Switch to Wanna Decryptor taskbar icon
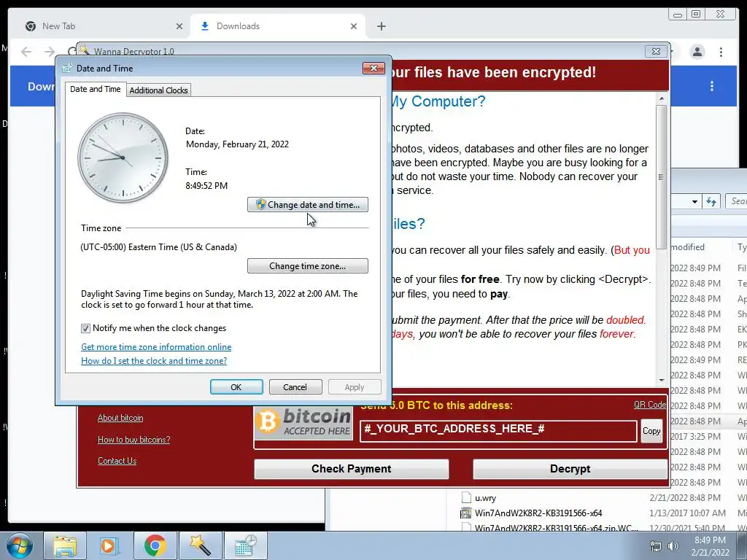Viewport: 747px width, 560px height. coord(200,545)
